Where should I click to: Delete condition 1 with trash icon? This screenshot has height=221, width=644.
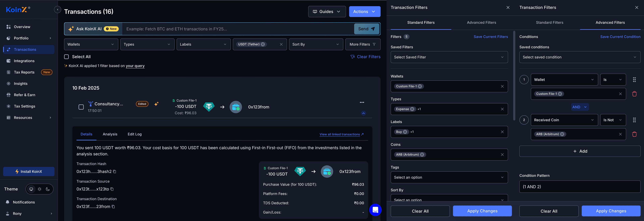(x=634, y=94)
